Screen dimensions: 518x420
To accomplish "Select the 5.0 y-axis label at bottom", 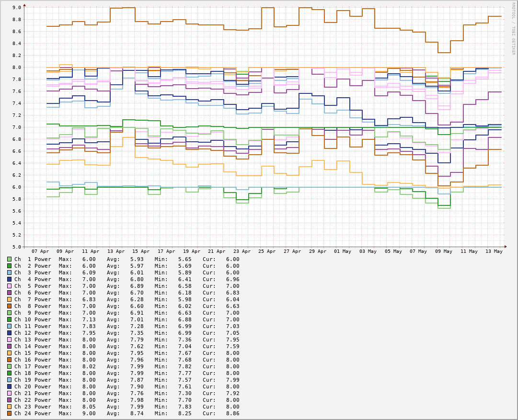I will click(x=17, y=247).
